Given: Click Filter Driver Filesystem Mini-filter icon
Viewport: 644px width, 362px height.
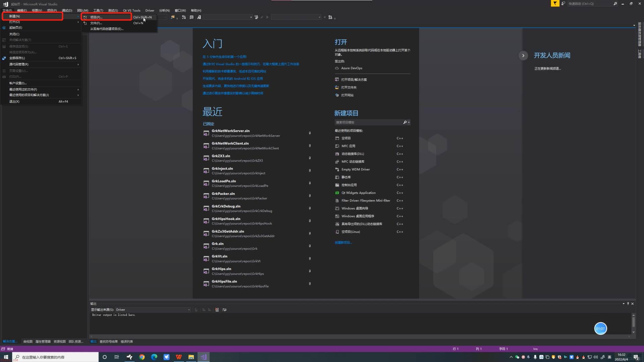Looking at the screenshot, I should tap(337, 200).
